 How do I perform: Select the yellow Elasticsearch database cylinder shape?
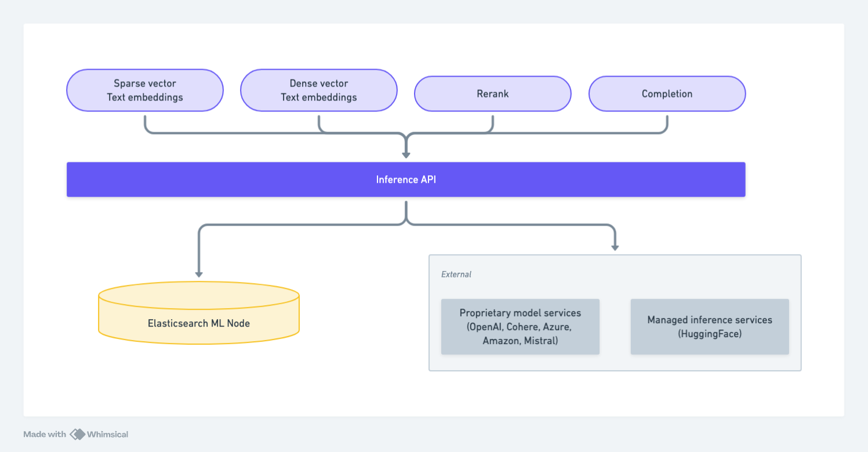coord(199,313)
